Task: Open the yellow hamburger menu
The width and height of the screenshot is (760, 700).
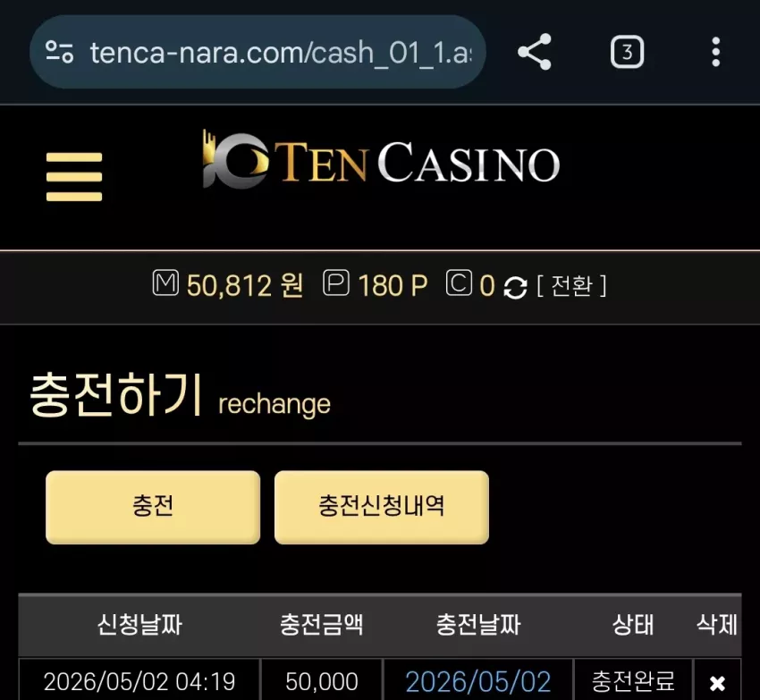Action: pos(74,176)
